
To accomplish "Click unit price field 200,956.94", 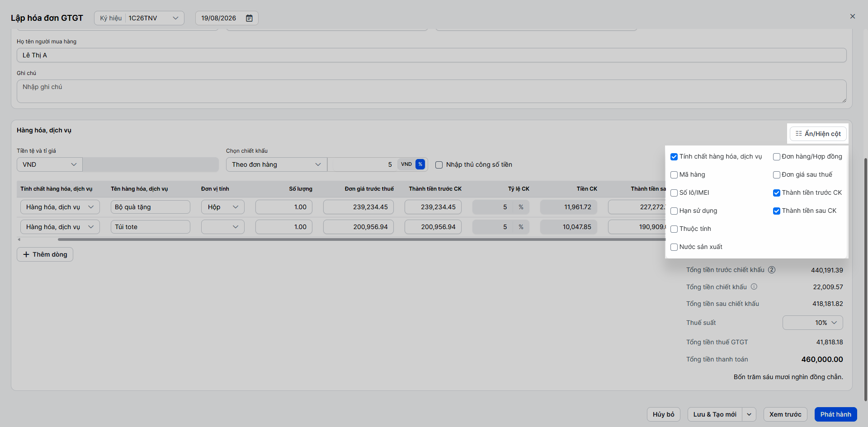I will point(359,227).
